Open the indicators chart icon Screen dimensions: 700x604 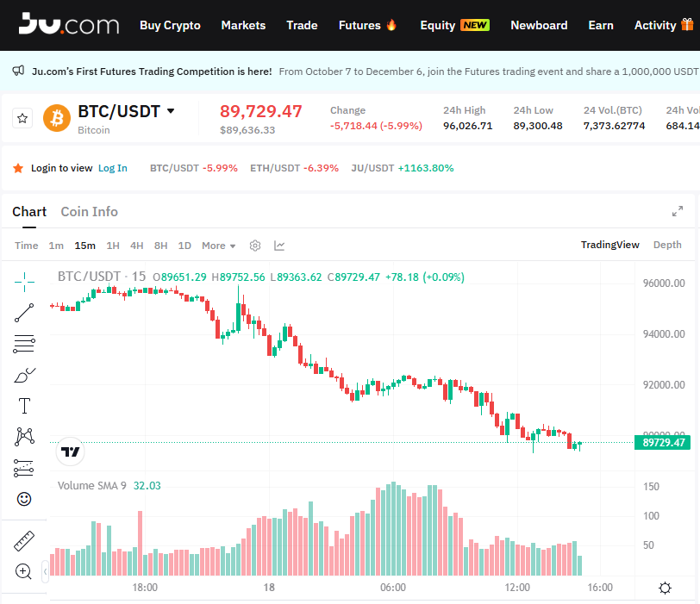coord(279,246)
